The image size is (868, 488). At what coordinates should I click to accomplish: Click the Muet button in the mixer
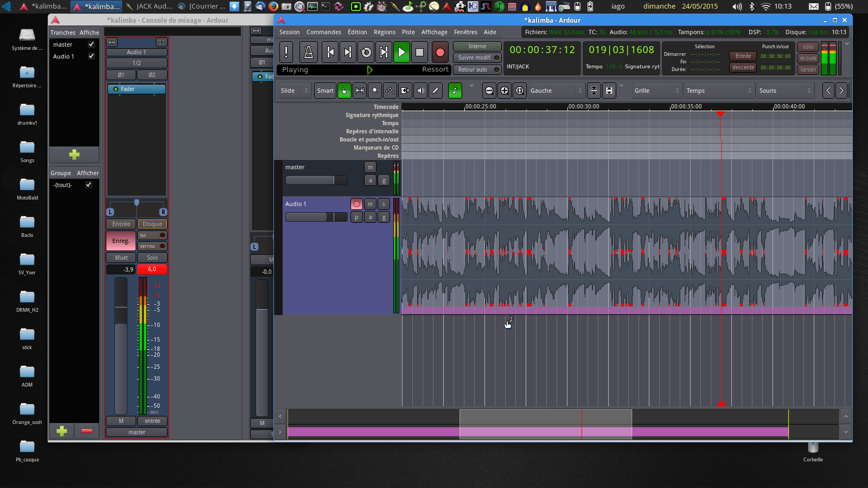(121, 258)
